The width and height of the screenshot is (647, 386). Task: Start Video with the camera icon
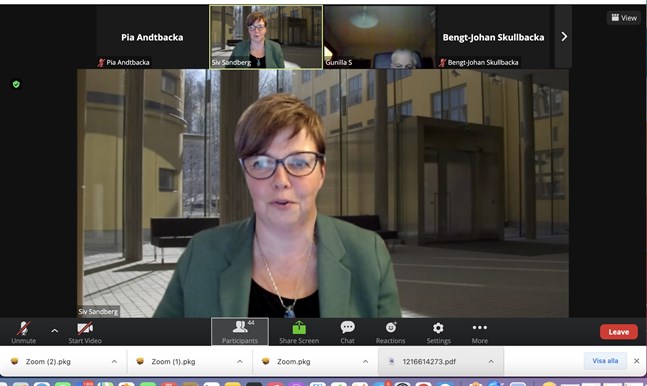coord(85,332)
